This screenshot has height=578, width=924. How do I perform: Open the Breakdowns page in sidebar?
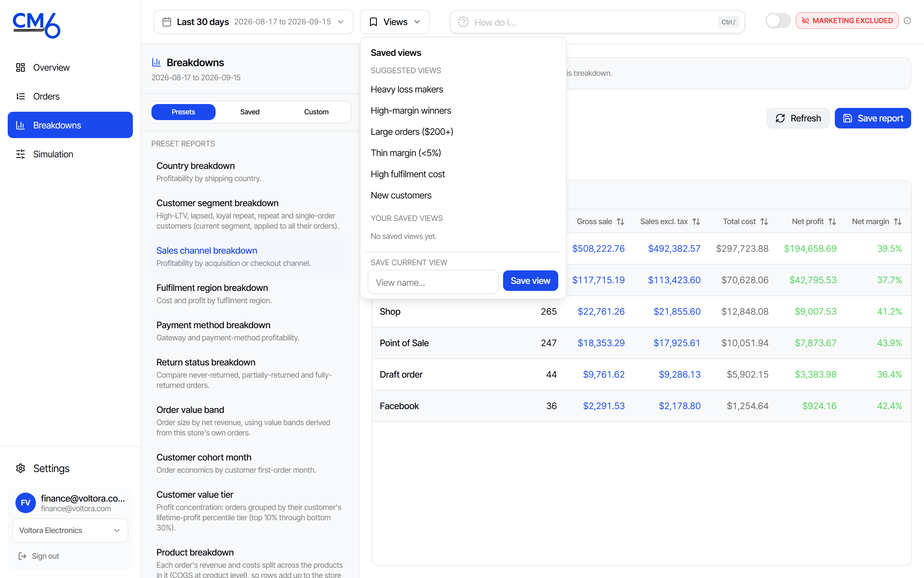coord(70,125)
